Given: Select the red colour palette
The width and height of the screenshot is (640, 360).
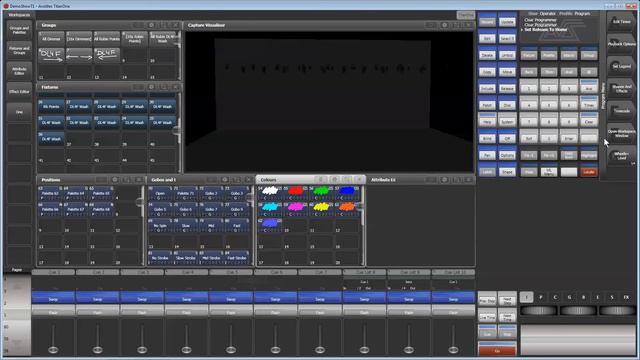Looking at the screenshot, I should [x=295, y=193].
